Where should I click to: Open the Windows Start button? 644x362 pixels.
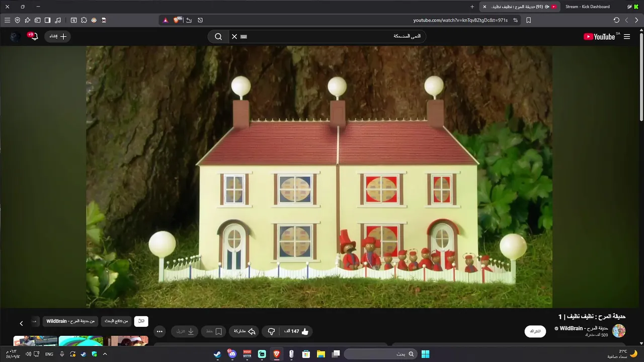tap(425, 354)
